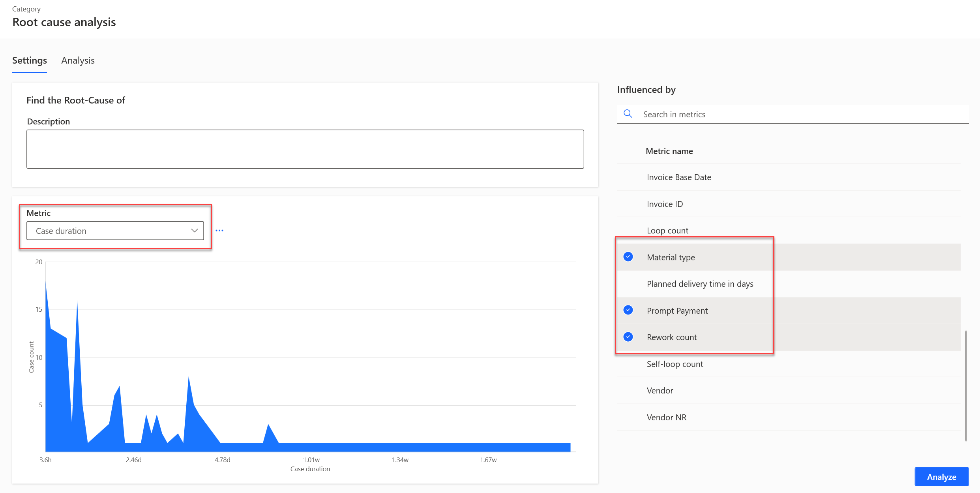Viewport: 980px width, 493px height.
Task: Select the Invoice Base Date metric row
Action: coord(678,177)
